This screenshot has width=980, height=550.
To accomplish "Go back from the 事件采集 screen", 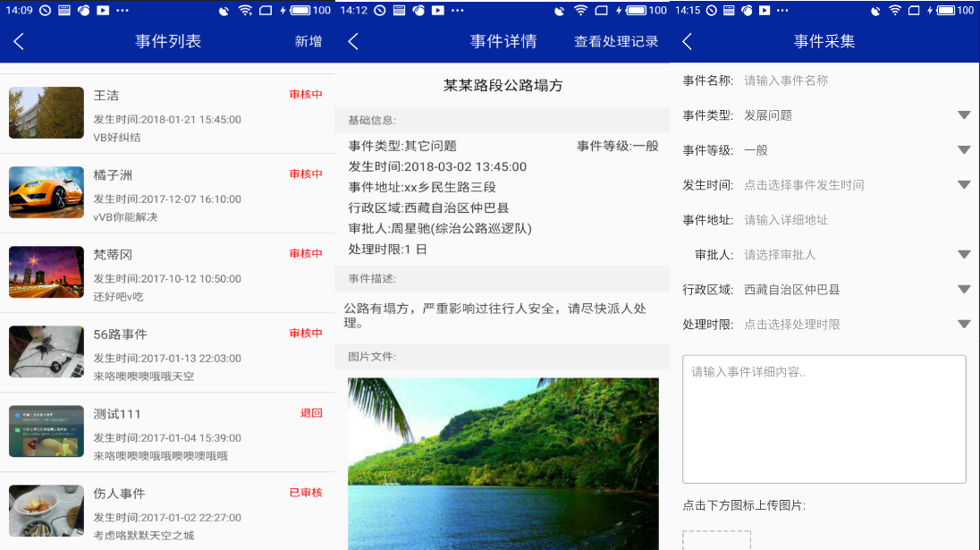I will coord(688,42).
